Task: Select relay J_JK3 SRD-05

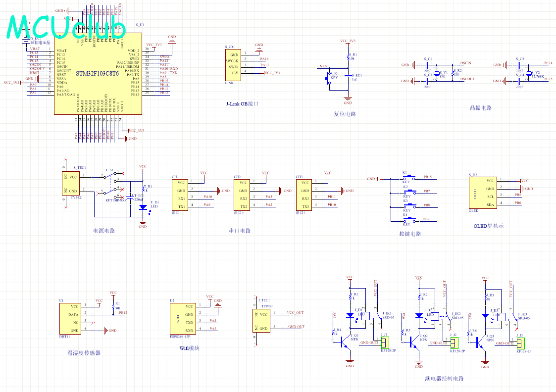Action: [508, 316]
